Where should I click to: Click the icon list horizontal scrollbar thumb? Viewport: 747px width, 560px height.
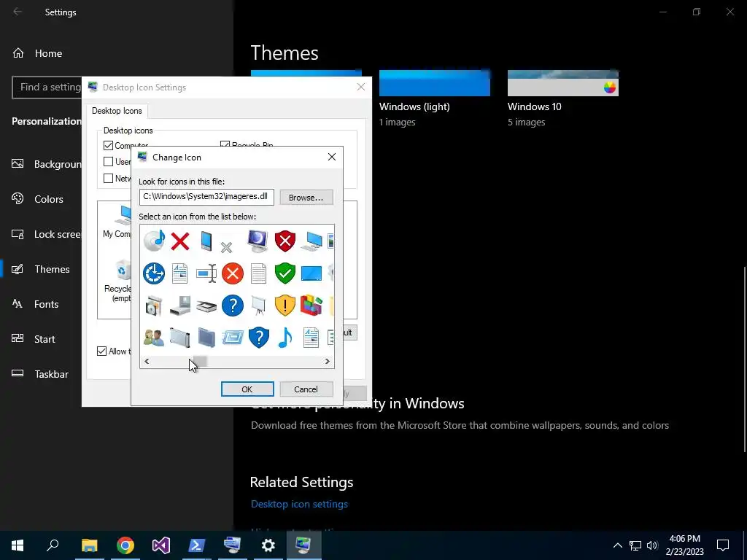click(x=200, y=362)
